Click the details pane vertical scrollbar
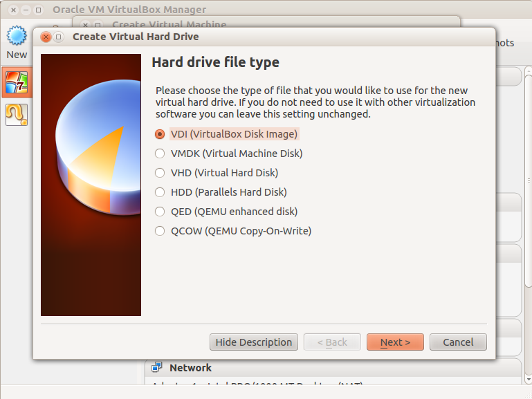The image size is (532, 399). (529, 180)
